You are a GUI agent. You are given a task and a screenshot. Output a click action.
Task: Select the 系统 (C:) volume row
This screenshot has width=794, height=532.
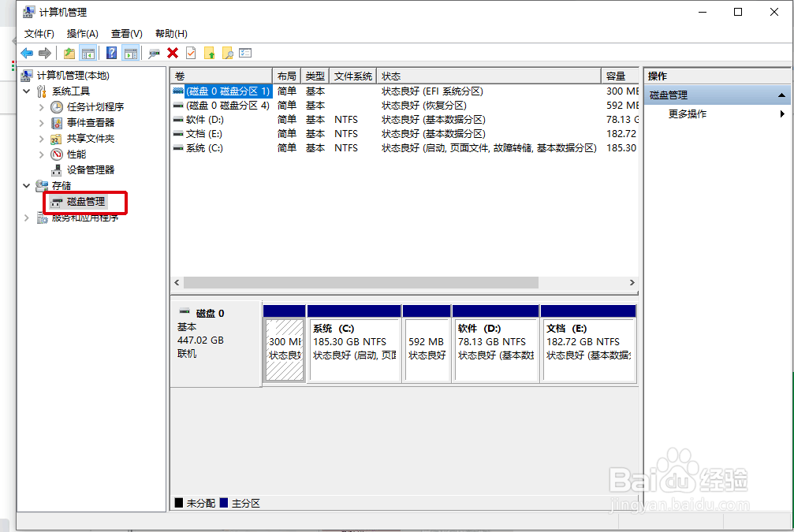coord(404,148)
